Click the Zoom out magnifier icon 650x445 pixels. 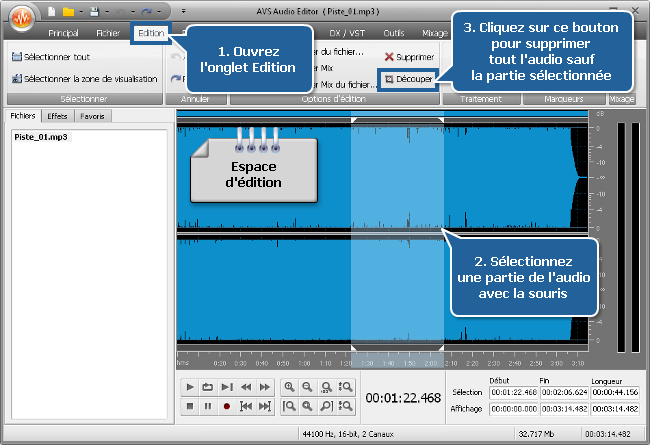[x=307, y=387]
